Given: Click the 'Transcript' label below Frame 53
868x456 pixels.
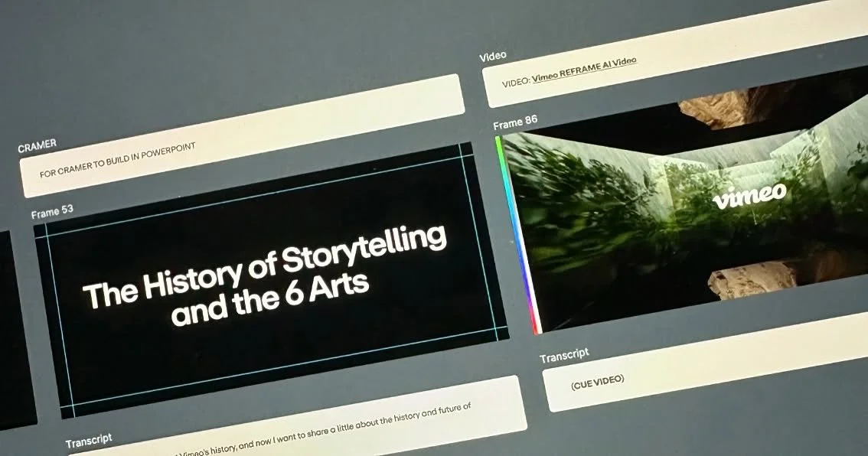Looking at the screenshot, I should 89,441.
